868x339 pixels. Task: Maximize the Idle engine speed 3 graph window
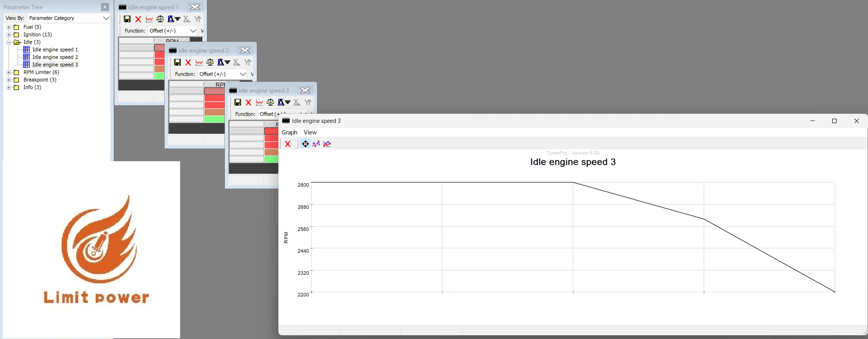pyautogui.click(x=834, y=121)
